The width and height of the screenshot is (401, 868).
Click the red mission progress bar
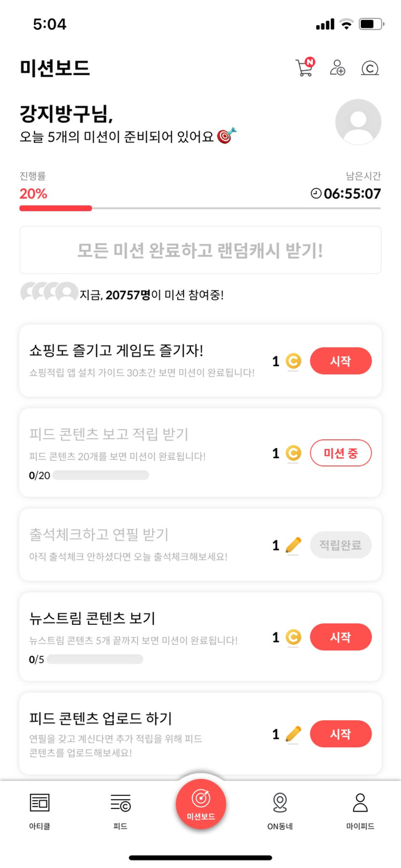56,208
